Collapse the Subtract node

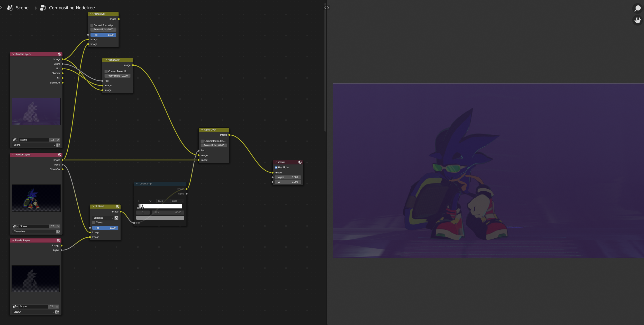(x=93, y=206)
